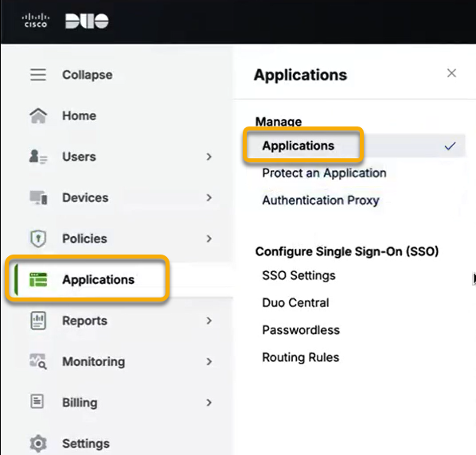The width and height of the screenshot is (476, 455).
Task: Expand the Billing submenu chevron
Action: 209,402
